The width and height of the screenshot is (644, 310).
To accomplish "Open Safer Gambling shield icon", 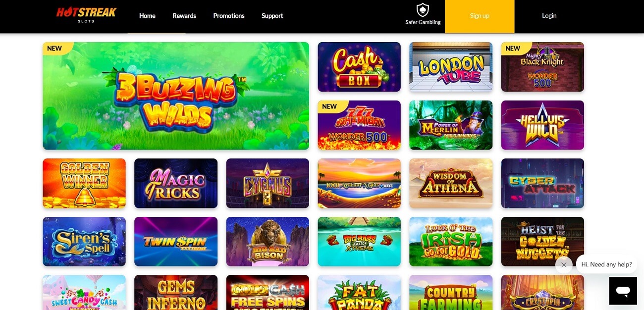I will (x=423, y=10).
